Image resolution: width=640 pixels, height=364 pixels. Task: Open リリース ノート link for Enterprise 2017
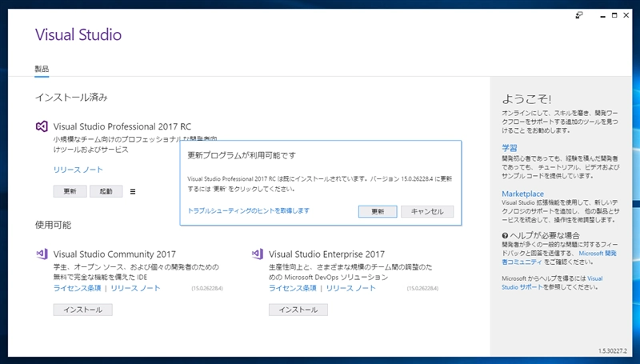[351, 288]
